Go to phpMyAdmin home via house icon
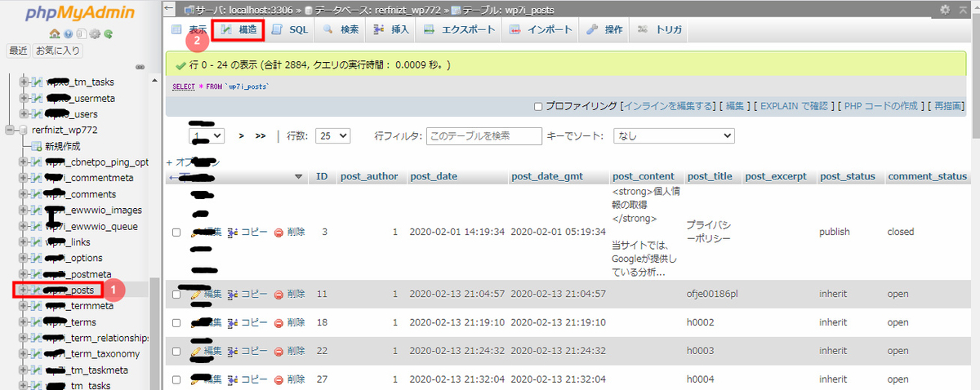Screen dimensions: 980x390 coord(55,34)
